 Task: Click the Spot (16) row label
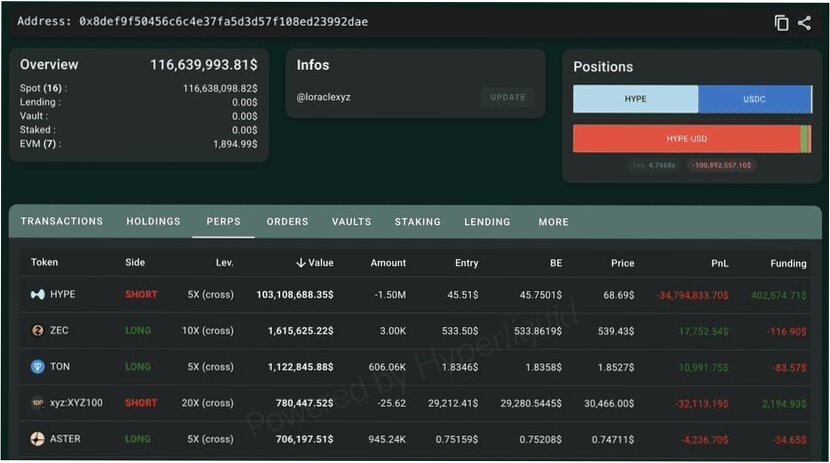(43, 88)
